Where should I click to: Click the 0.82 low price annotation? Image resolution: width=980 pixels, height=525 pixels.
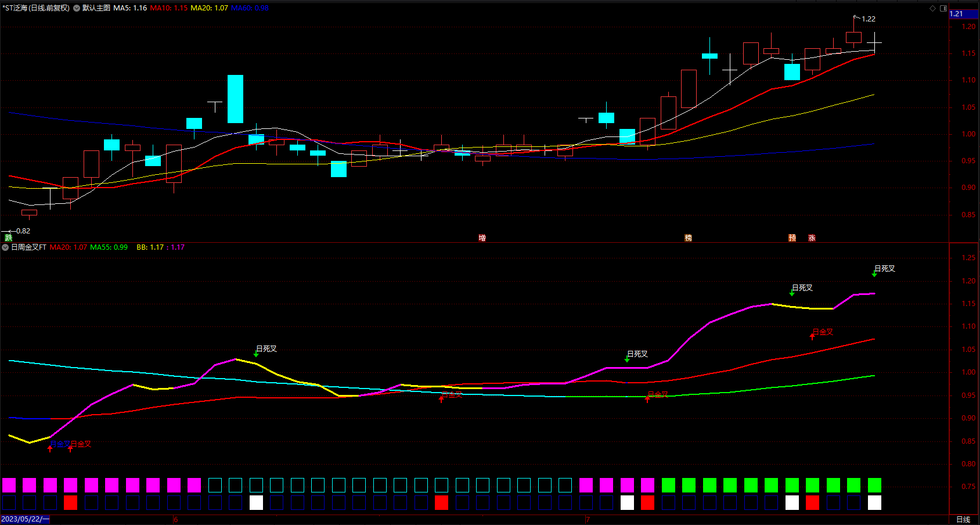tap(23, 231)
